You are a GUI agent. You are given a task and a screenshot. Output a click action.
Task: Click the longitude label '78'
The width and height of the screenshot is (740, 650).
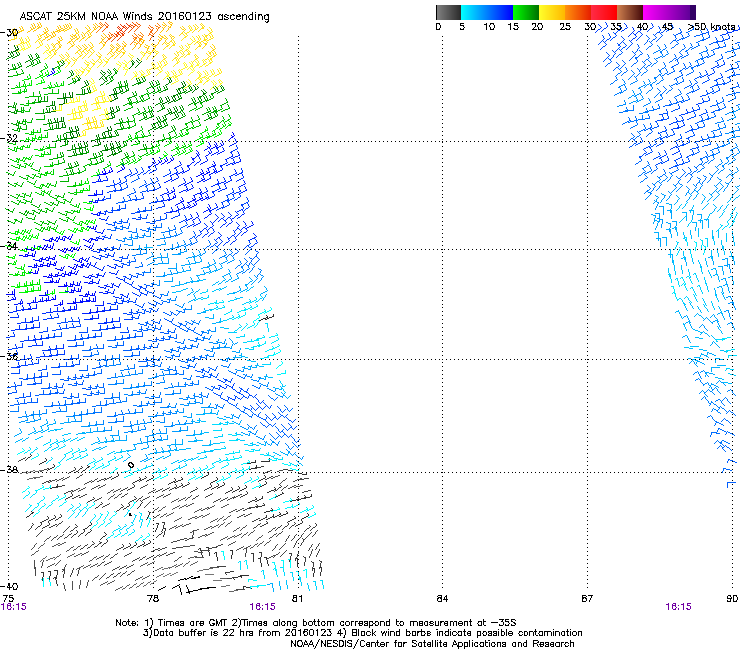pos(153,598)
